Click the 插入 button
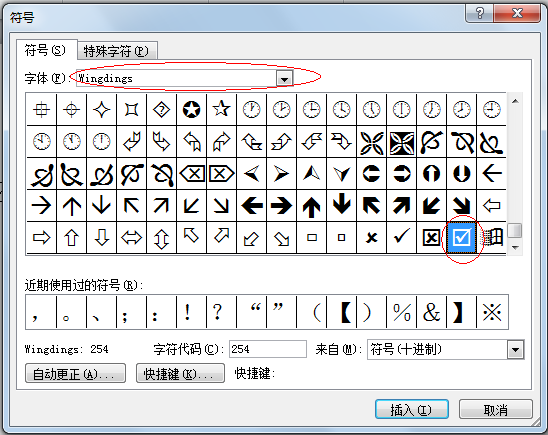 [x=412, y=409]
